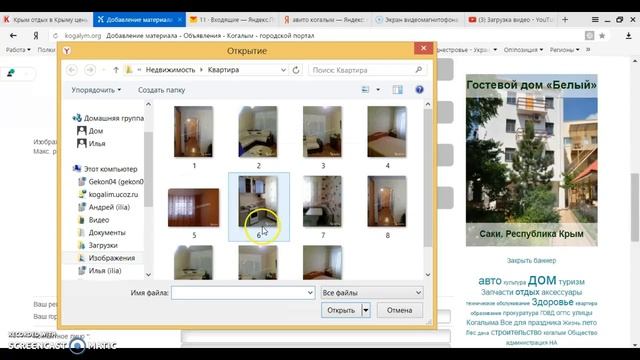
Task: Select Андрей (ilia) in tree
Action: [104, 207]
